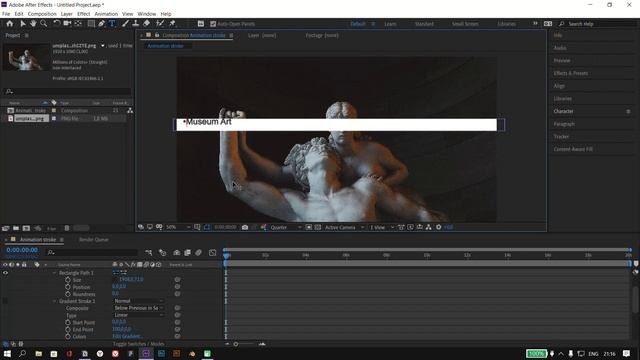Select the Zoom magnifier tool
The image size is (640, 360).
click(x=43, y=24)
